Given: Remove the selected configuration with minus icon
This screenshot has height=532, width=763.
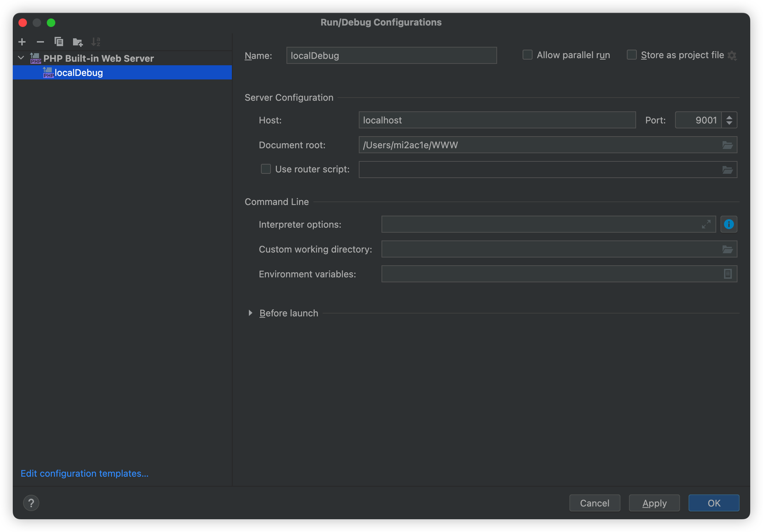Looking at the screenshot, I should [40, 42].
